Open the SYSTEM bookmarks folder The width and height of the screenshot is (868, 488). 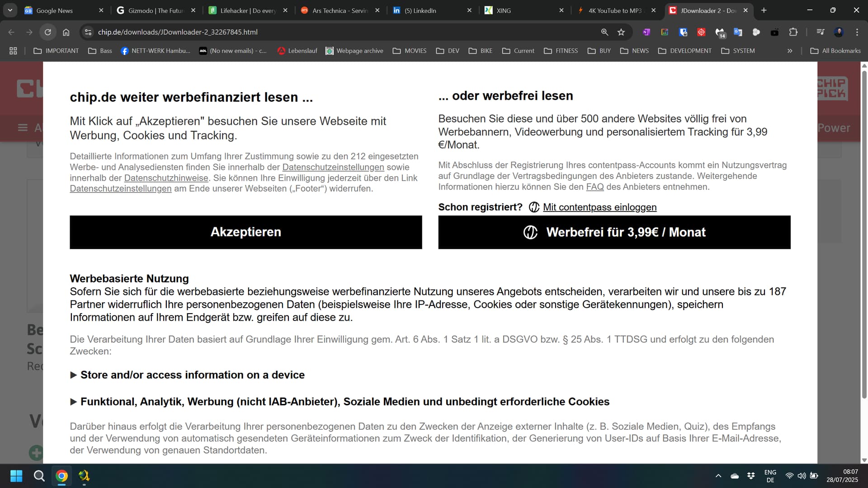point(738,51)
